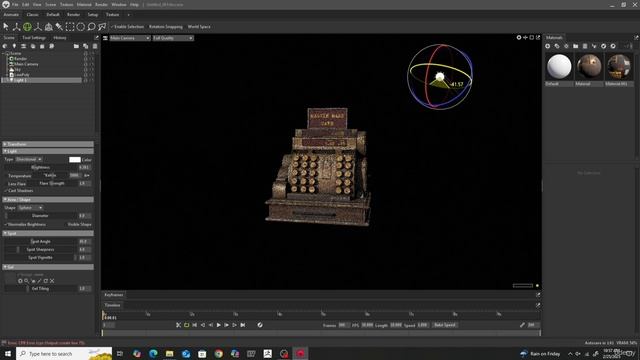The width and height of the screenshot is (640, 360).
Task: Open the Main Camera dropdown
Action: coord(130,38)
